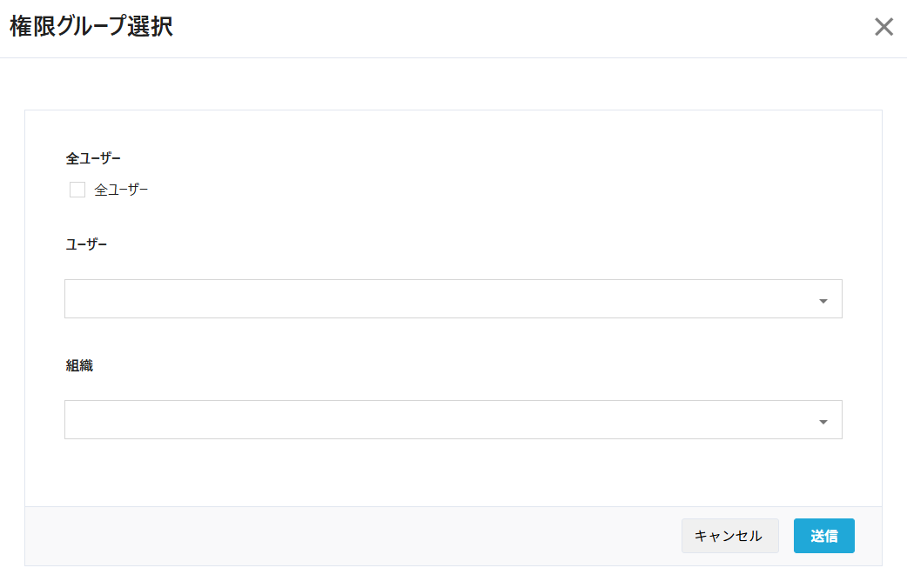Image resolution: width=907 pixels, height=588 pixels.
Task: Select the bold 全ユーザー section heading
Action: tap(93, 158)
